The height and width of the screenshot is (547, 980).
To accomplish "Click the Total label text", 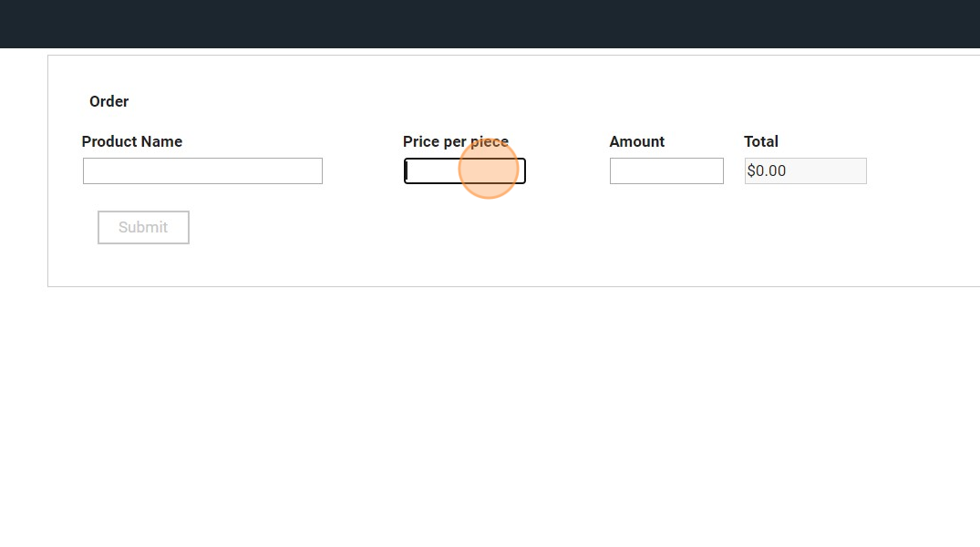I will tap(761, 141).
